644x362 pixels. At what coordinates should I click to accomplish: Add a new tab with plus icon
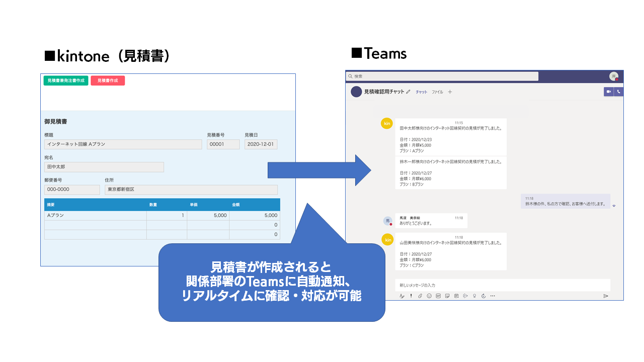(450, 92)
